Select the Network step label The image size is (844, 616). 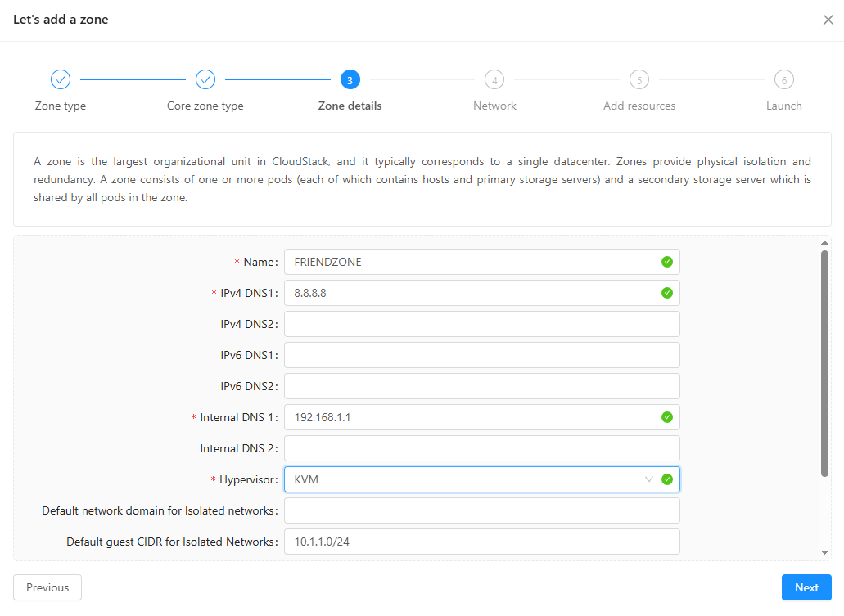(494, 106)
